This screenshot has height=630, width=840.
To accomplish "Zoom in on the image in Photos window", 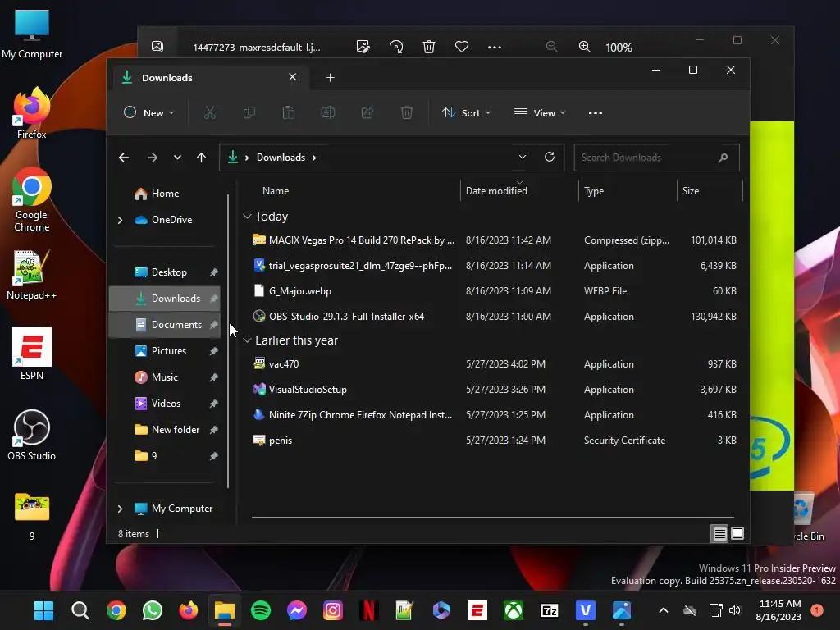I will click(x=584, y=47).
